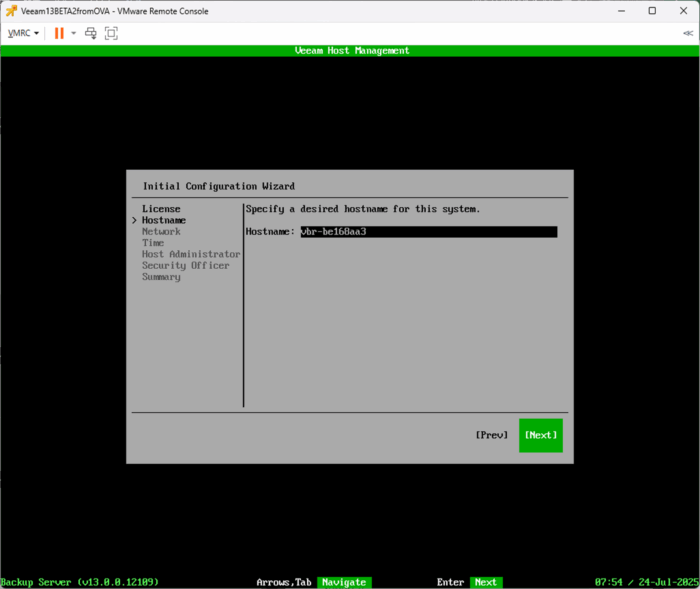Close the VMware Remote Console window
Image resolution: width=700 pixels, height=589 pixels.
[683, 11]
